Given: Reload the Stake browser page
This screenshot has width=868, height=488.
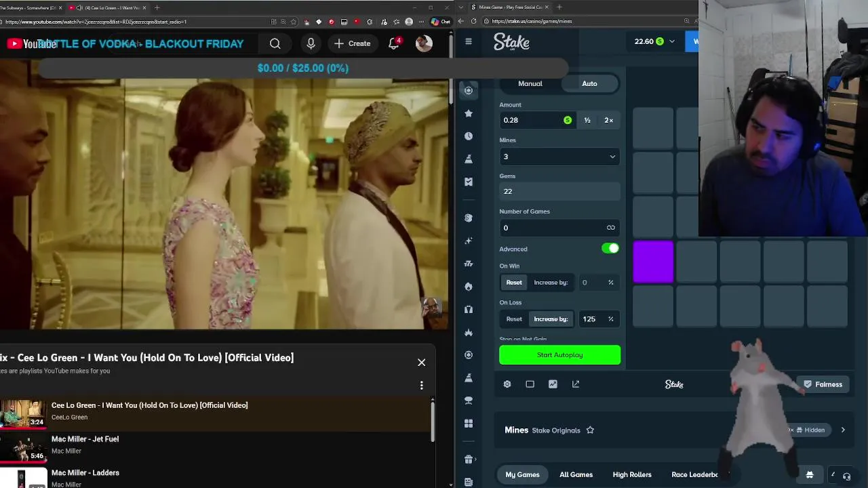Looking at the screenshot, I should (x=473, y=21).
